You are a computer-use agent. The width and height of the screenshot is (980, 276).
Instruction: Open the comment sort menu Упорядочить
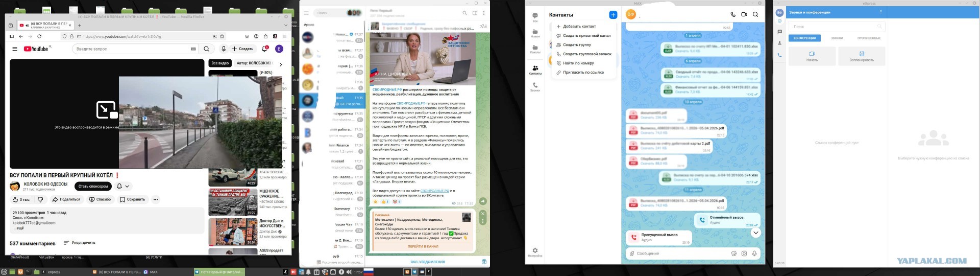tap(80, 243)
